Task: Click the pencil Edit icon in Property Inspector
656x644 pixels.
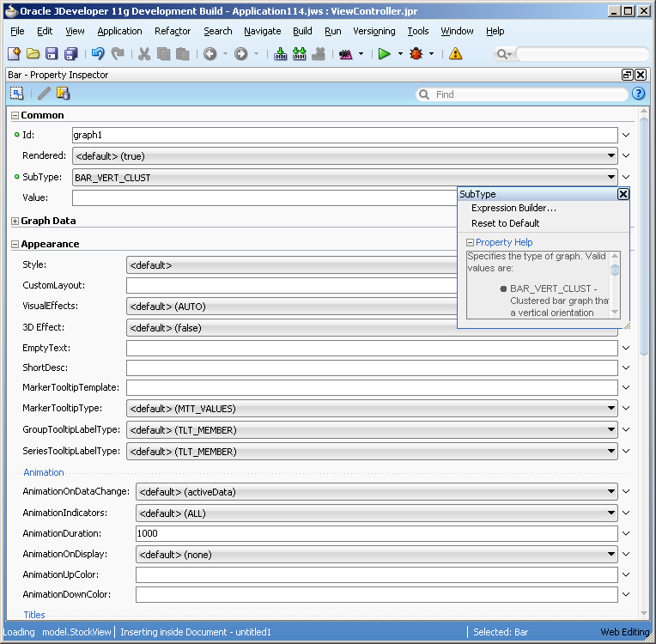Action: click(44, 94)
